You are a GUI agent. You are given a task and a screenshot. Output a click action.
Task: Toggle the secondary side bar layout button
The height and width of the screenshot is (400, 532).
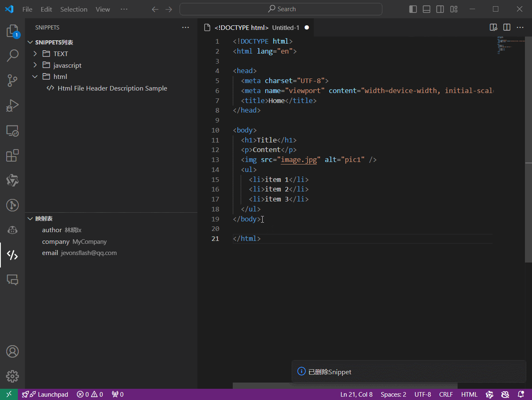(x=440, y=9)
